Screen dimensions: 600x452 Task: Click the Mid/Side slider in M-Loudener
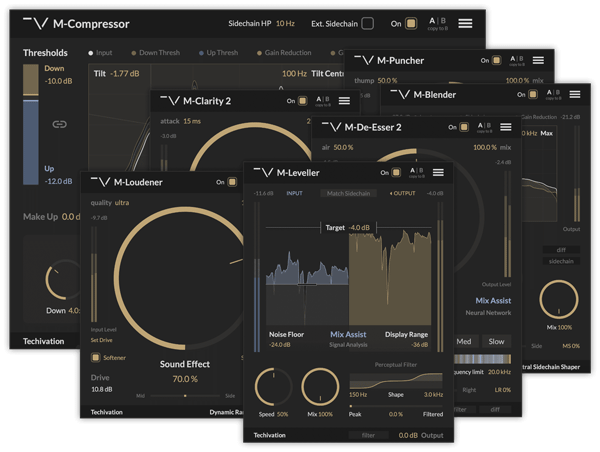click(x=185, y=396)
